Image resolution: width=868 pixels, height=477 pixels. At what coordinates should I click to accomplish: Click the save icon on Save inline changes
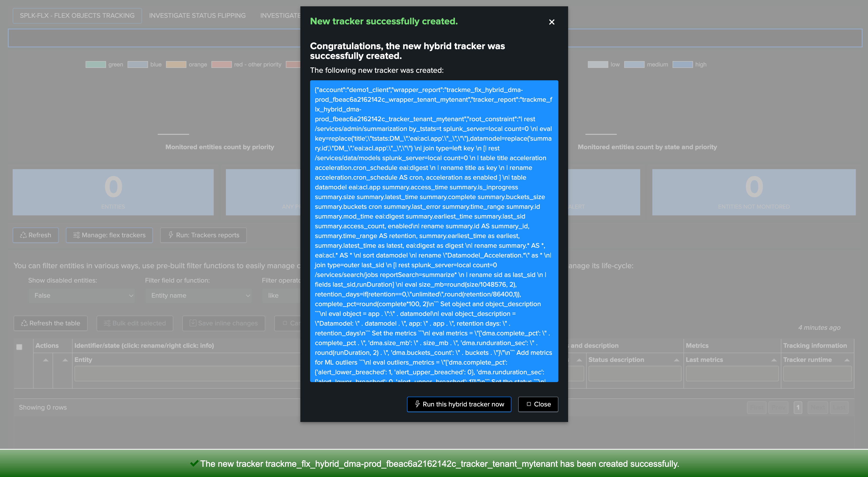(x=193, y=323)
